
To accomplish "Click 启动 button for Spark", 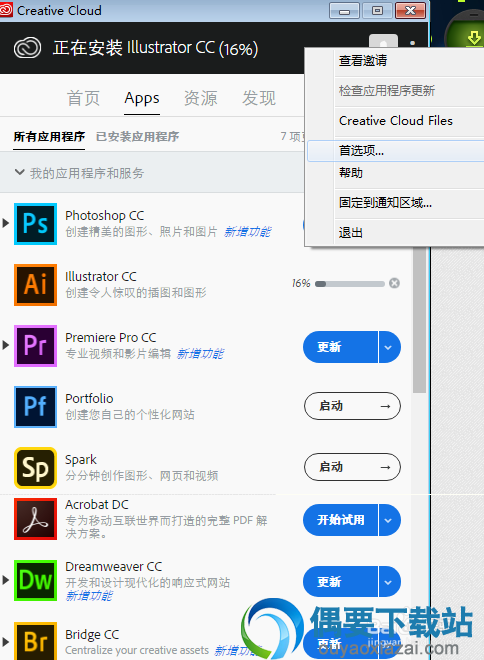I will [x=352, y=467].
